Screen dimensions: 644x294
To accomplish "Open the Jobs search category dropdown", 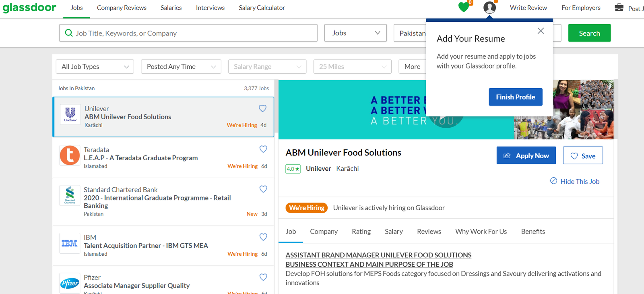I will (355, 33).
